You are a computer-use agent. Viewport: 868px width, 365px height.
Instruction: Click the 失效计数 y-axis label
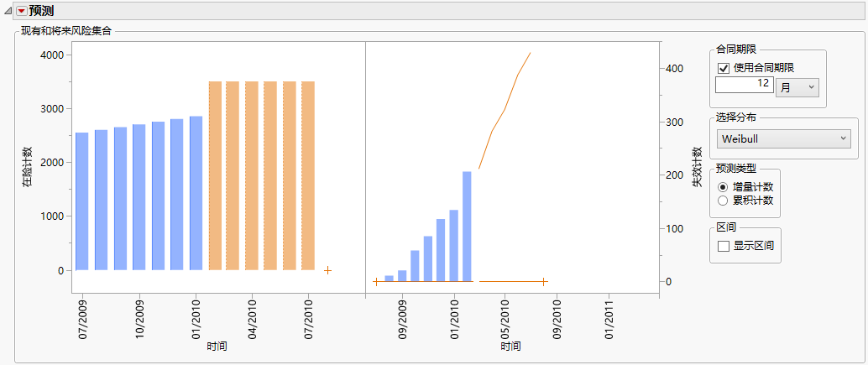coord(697,168)
